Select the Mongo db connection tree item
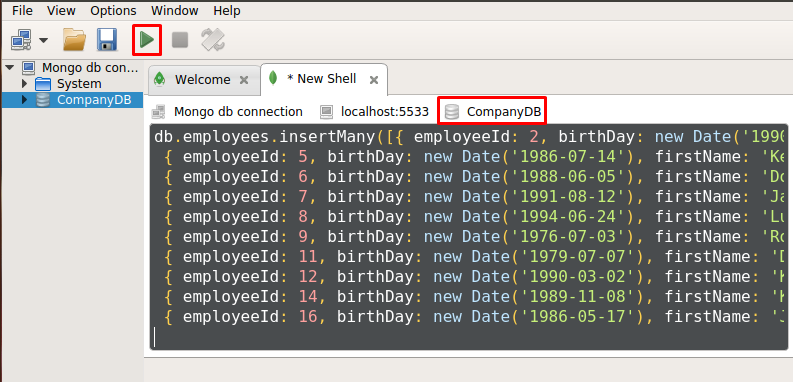The width and height of the screenshot is (793, 382). (90, 67)
